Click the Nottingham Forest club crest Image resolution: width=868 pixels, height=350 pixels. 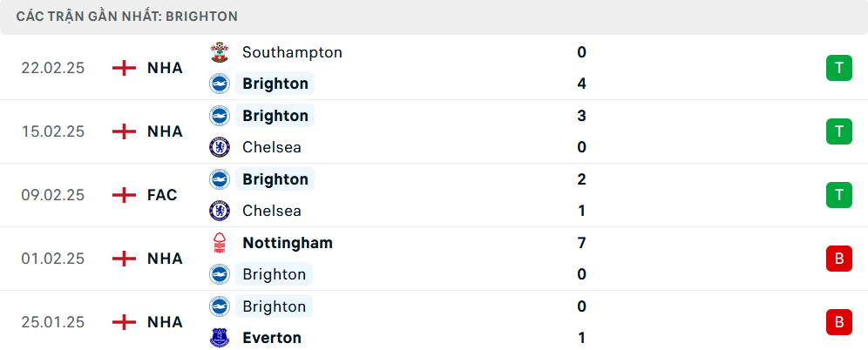tap(220, 243)
